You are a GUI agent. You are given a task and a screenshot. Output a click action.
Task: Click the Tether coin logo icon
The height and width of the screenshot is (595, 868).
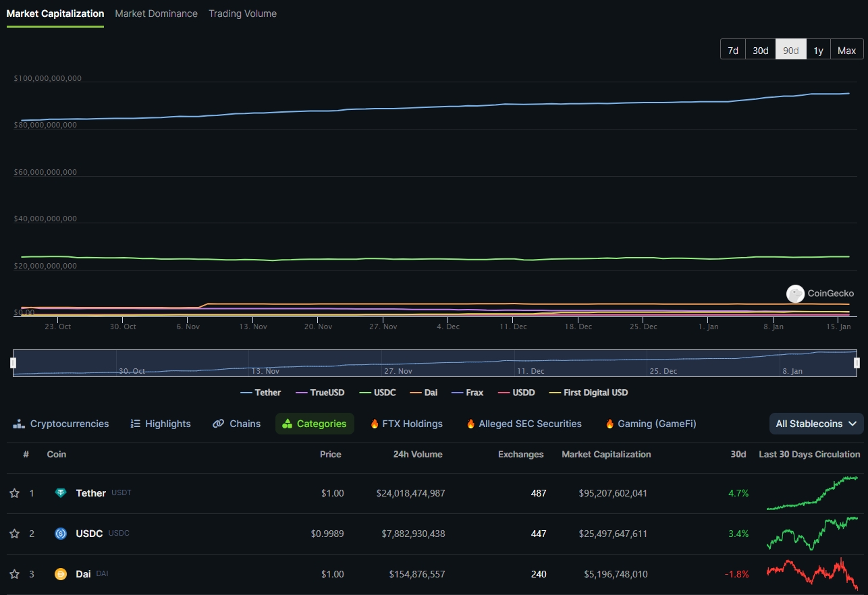pyautogui.click(x=61, y=493)
